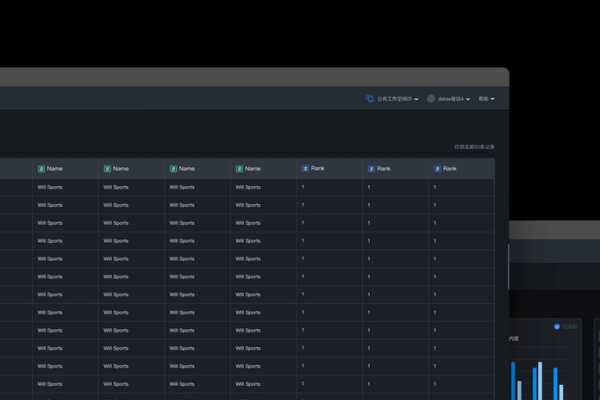Click the second green Name column type icon

tap(107, 169)
